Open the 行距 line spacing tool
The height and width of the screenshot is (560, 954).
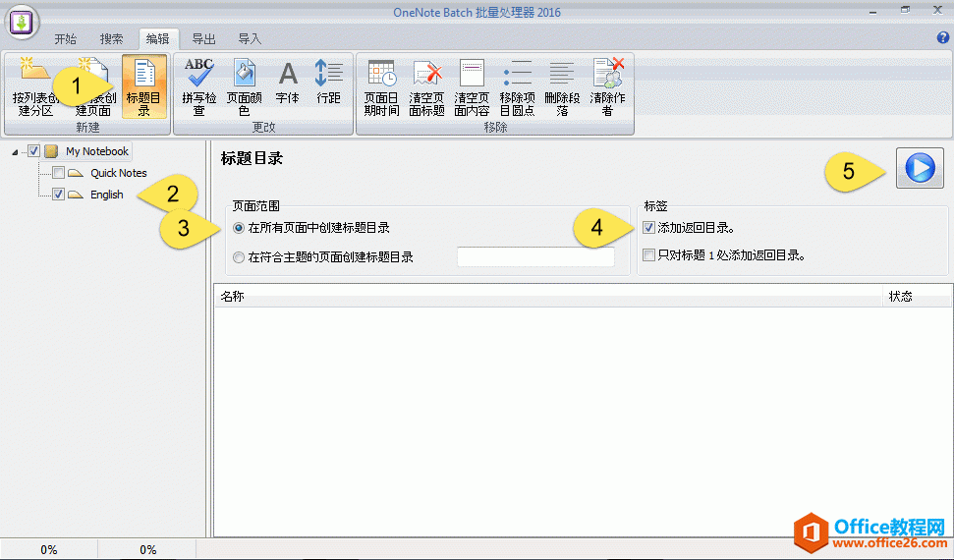(x=328, y=82)
